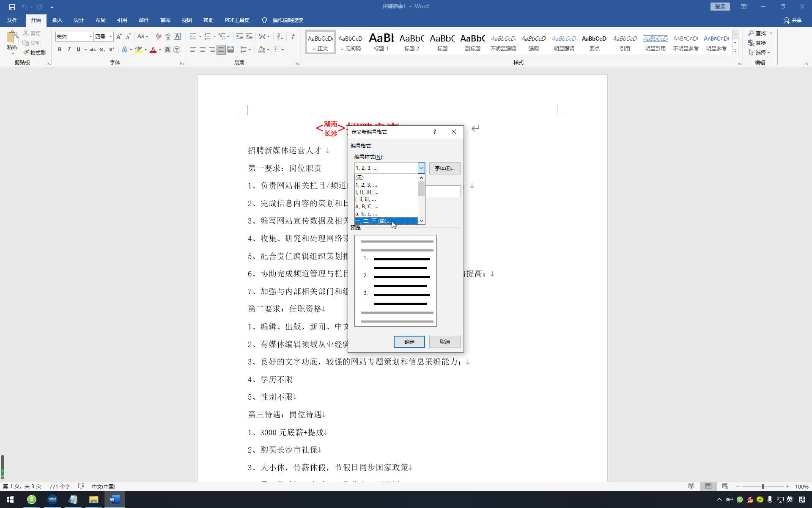Toggle Strikethrough (abc) formatting
The width and height of the screenshot is (812, 508).
93,50
